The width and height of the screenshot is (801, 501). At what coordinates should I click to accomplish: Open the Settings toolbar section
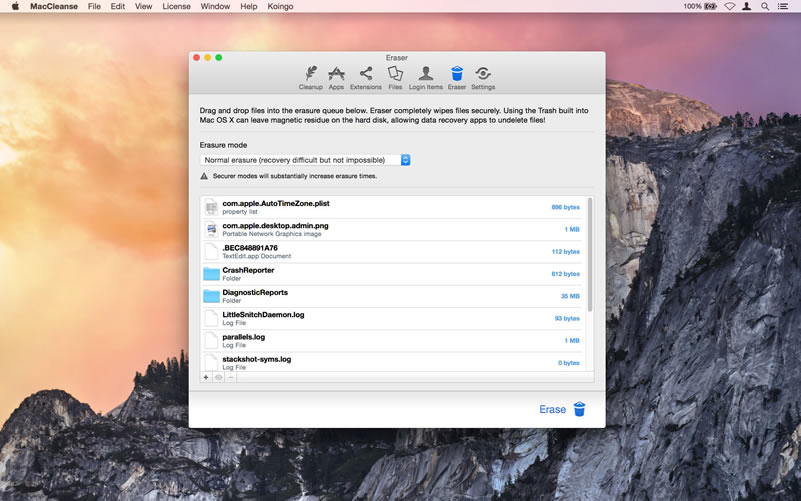click(x=483, y=77)
